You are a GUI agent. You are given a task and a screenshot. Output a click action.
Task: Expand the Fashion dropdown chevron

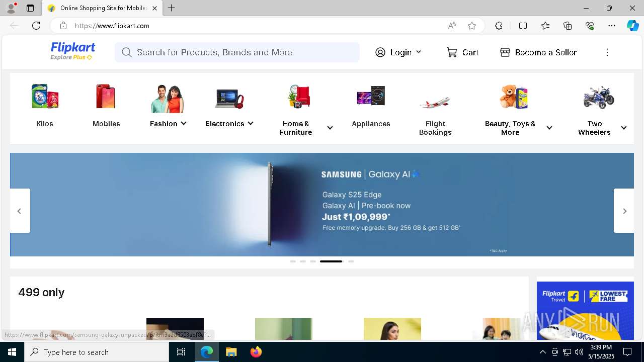pyautogui.click(x=184, y=123)
